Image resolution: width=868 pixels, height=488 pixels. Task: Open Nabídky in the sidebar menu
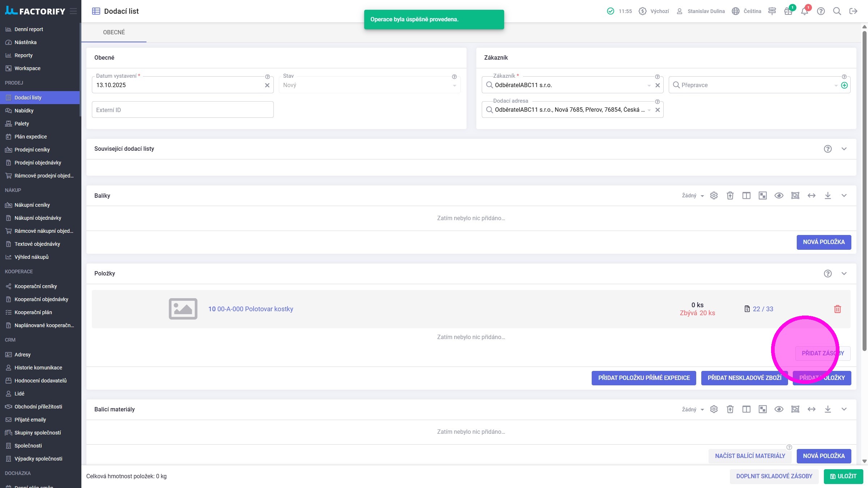tap(24, 111)
